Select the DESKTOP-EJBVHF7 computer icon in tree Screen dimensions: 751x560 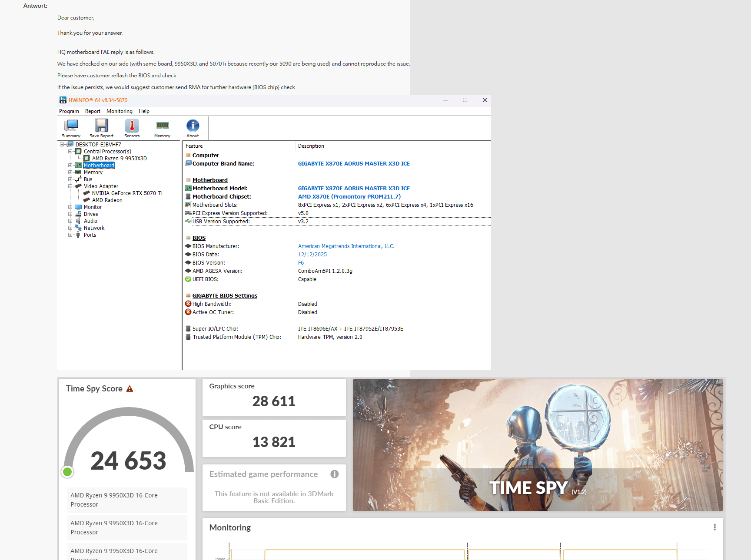point(70,144)
